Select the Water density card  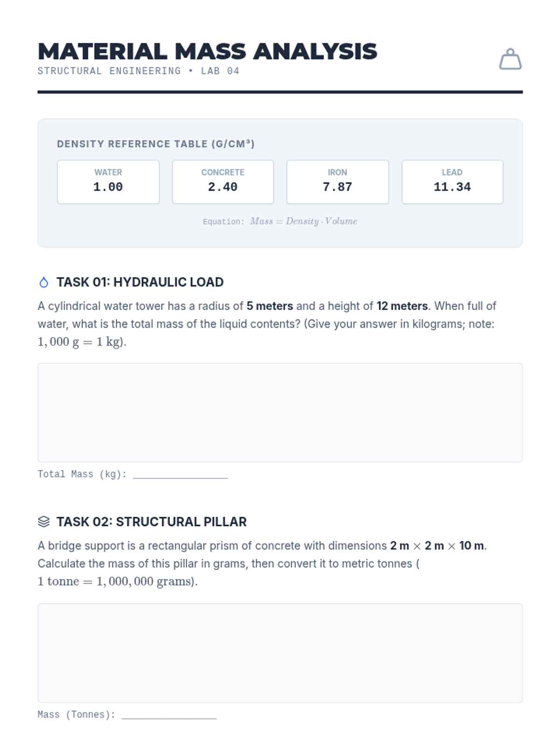pos(108,182)
